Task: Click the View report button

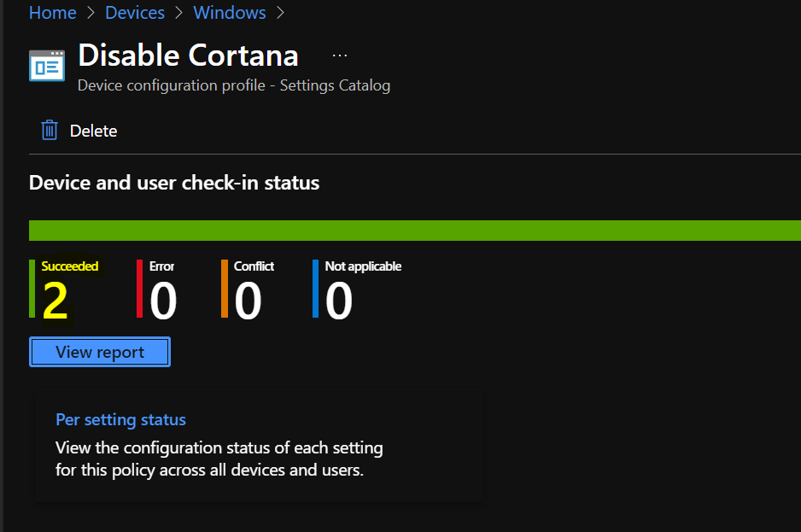Action: click(x=100, y=352)
